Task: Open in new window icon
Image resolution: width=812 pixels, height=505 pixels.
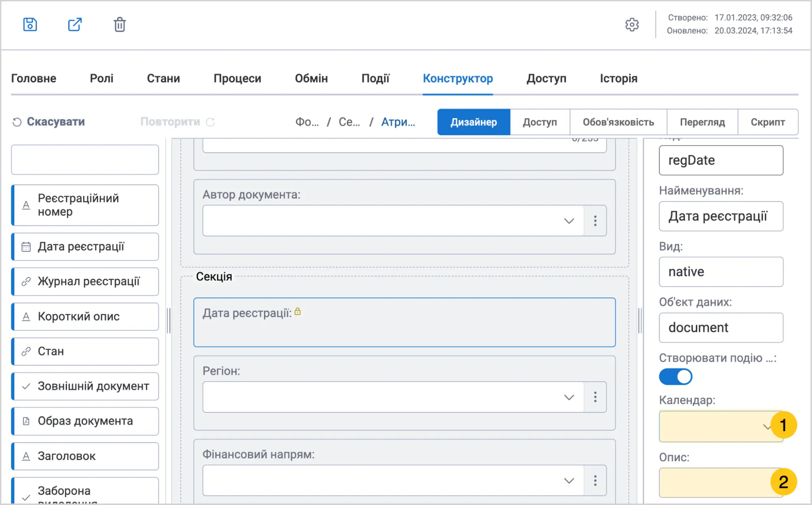Action: 75,24
